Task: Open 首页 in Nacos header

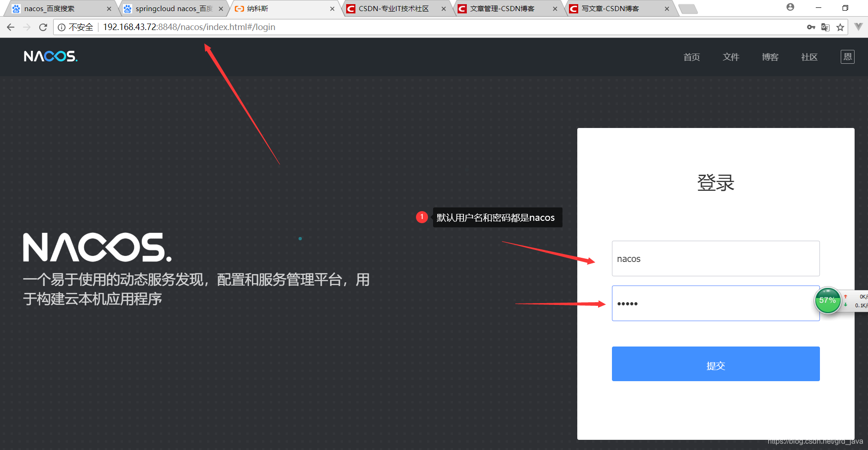Action: click(691, 57)
